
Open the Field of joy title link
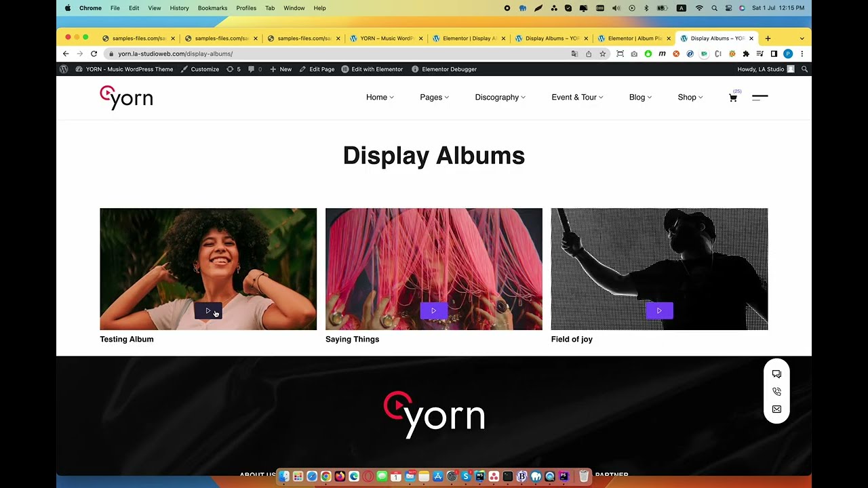[x=572, y=340]
